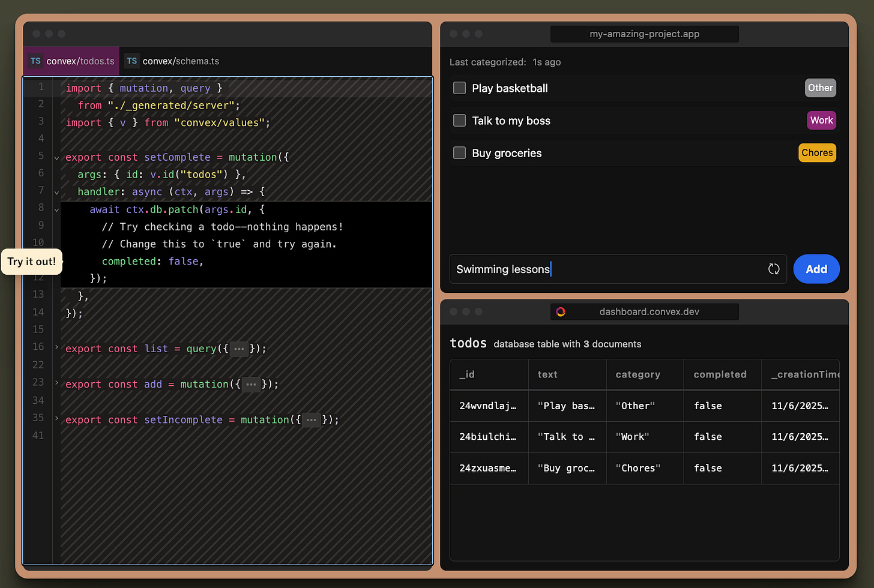The height and width of the screenshot is (588, 874).
Task: Tick the Talk to my boss checkbox
Action: [x=460, y=121]
